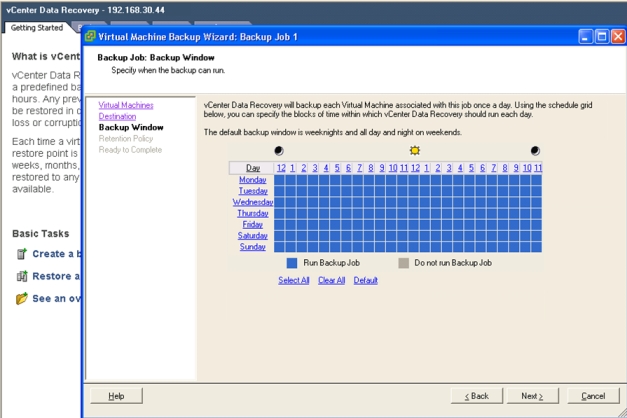Image resolution: width=627 pixels, height=418 pixels.
Task: Click the Clear All link
Action: [x=331, y=280]
